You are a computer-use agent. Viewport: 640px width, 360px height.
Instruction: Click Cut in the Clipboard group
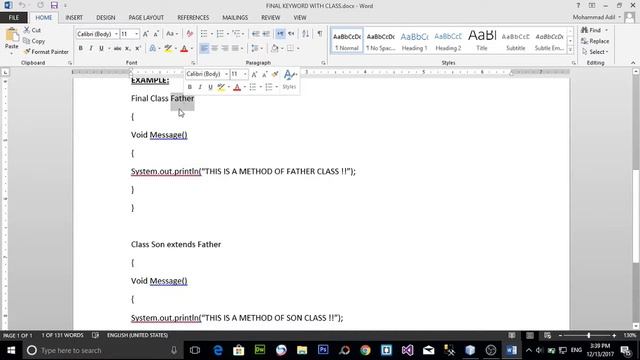point(32,30)
